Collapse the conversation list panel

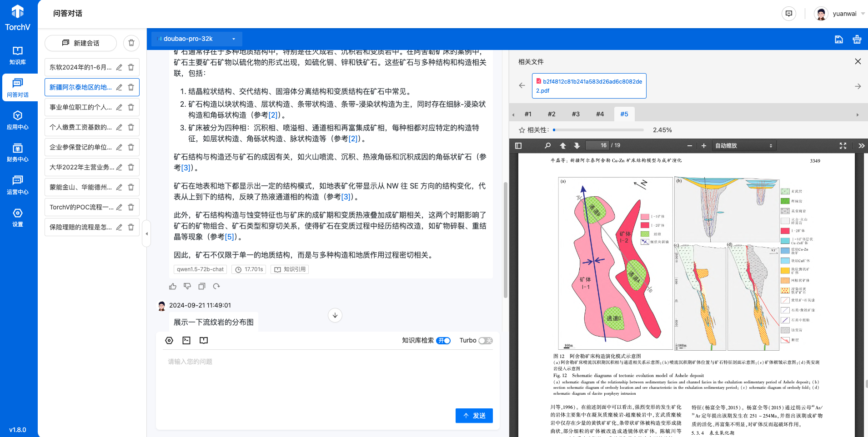coord(146,233)
